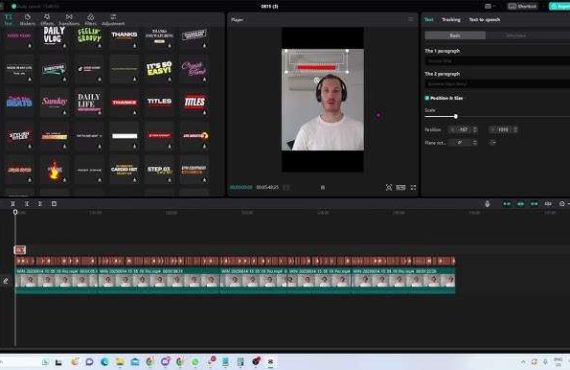Click the cover edit icon beside main track

click(x=6, y=281)
